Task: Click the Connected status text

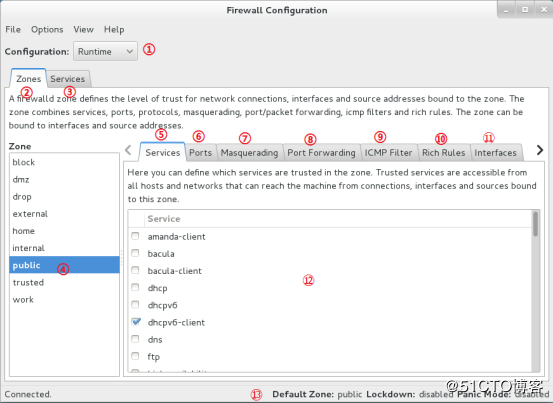Action: 28,394
